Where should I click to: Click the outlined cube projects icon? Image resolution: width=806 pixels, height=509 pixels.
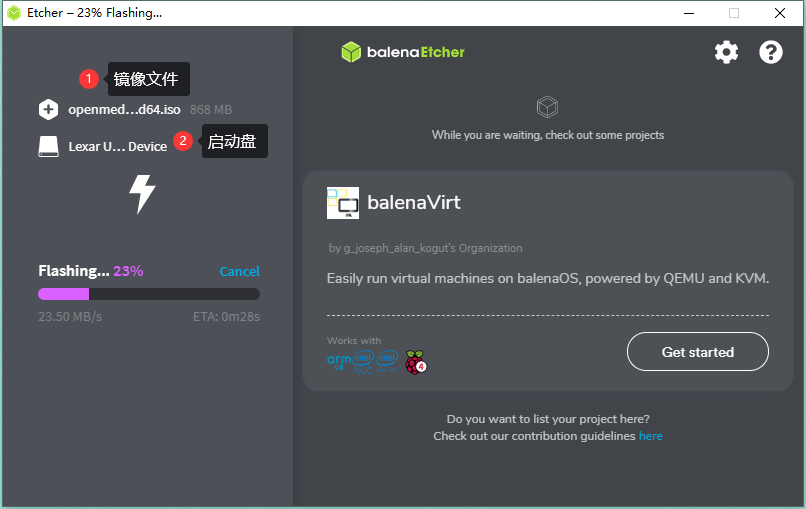[x=547, y=107]
